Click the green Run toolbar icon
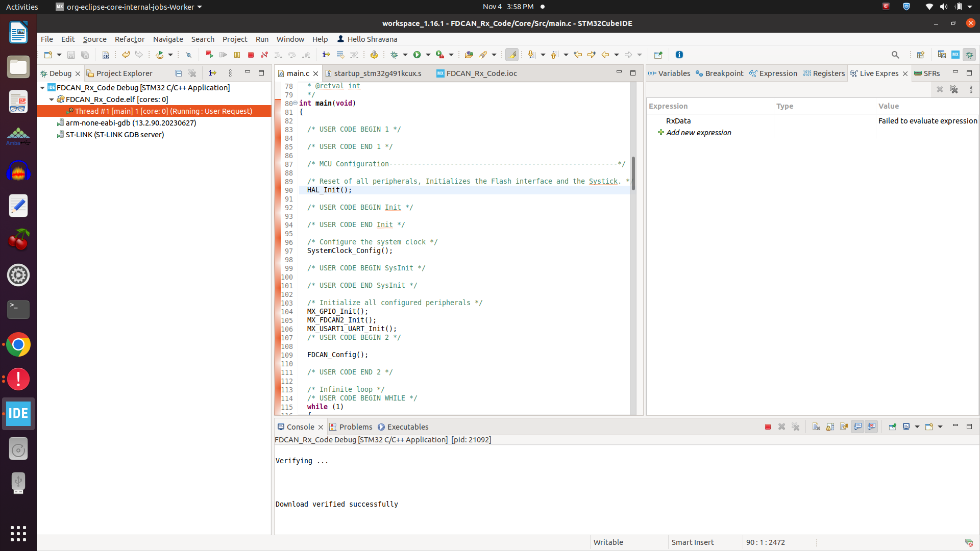Screen dimensions: 980x551 (x=417, y=55)
